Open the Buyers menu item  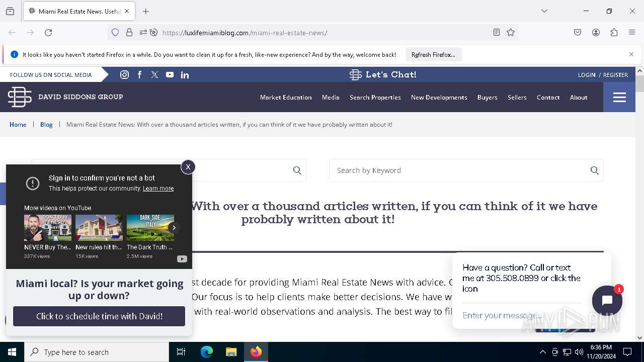[x=487, y=98]
